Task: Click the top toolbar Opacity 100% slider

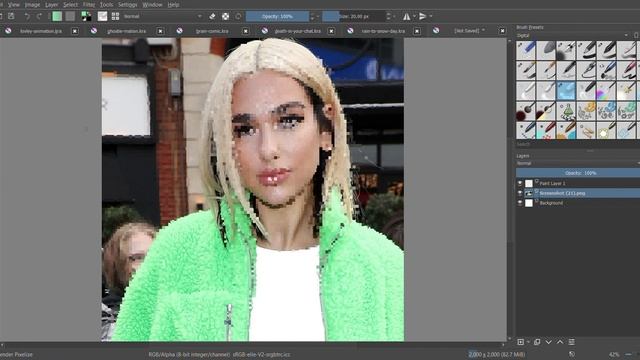Action: pyautogui.click(x=277, y=16)
